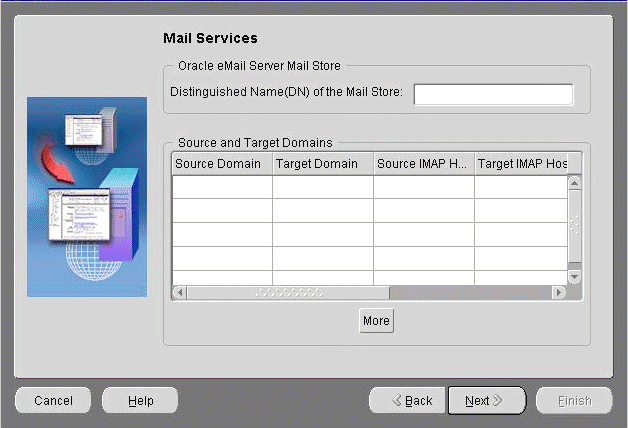628x428 pixels.
Task: Proceed with the Next button
Action: tap(487, 400)
